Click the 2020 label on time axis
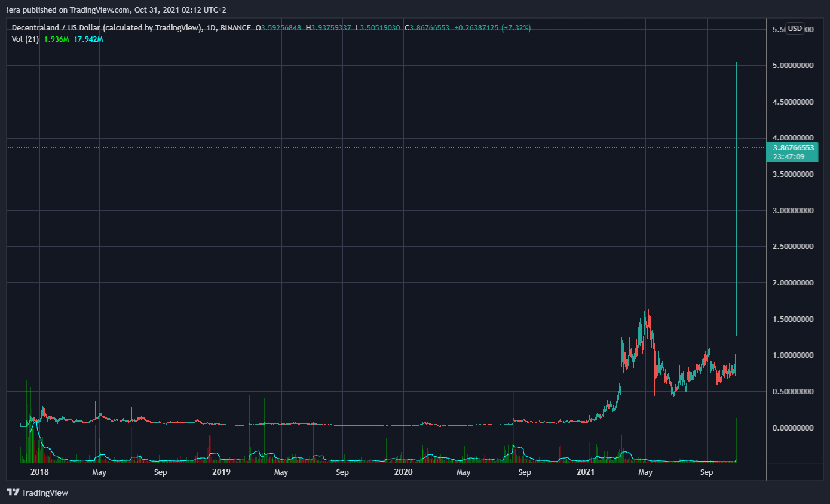Viewport: 830px width, 504px height. tap(403, 472)
